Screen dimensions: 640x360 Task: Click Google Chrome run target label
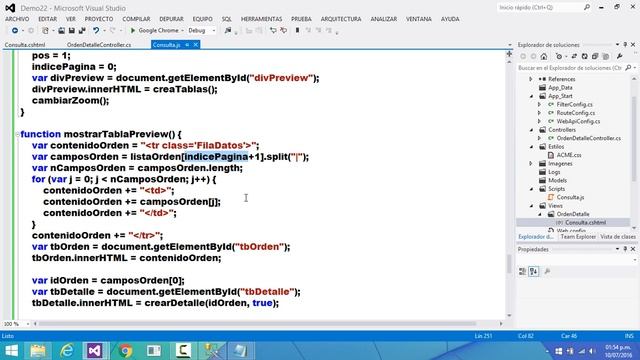(158, 31)
